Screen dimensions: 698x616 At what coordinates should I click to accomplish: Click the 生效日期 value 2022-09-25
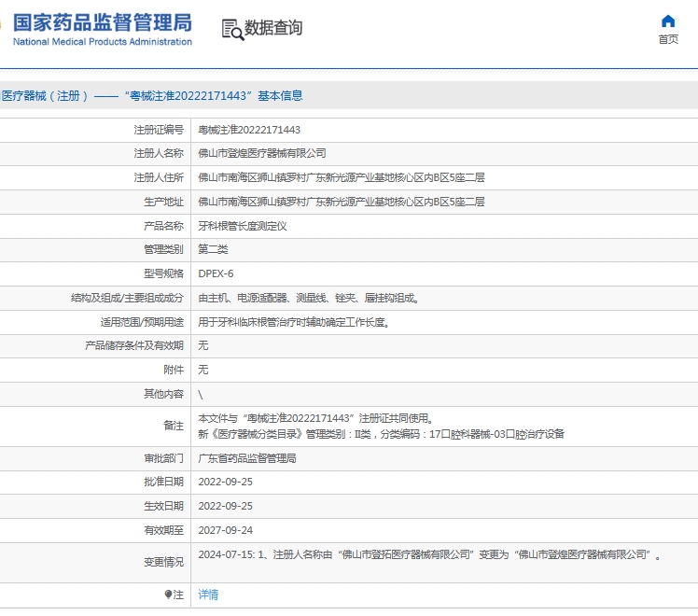tap(225, 506)
